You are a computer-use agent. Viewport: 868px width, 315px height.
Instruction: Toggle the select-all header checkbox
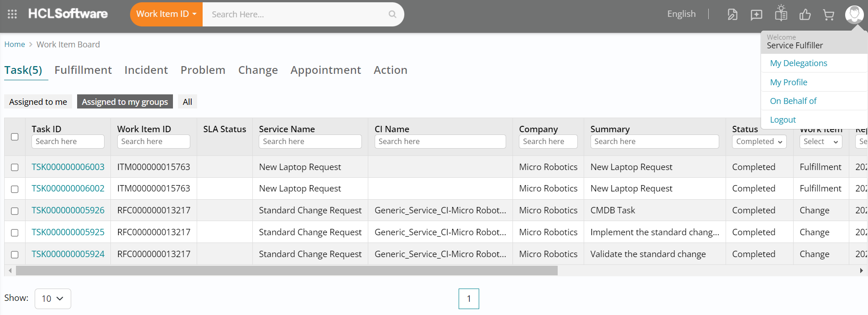point(15,137)
